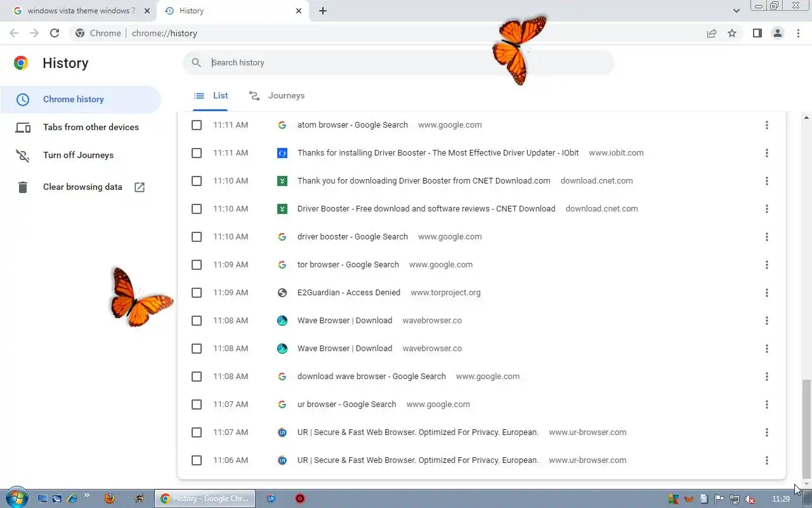Viewport: 812px width, 508px height.
Task: Switch to UR browser in the taskbar
Action: (x=272, y=498)
